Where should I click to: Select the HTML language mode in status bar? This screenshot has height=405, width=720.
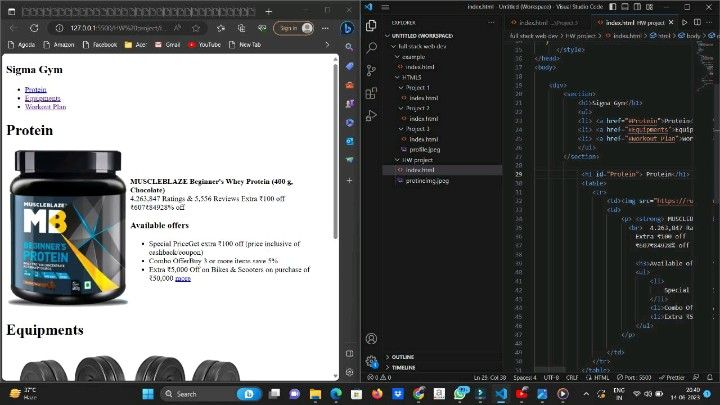tap(601, 377)
